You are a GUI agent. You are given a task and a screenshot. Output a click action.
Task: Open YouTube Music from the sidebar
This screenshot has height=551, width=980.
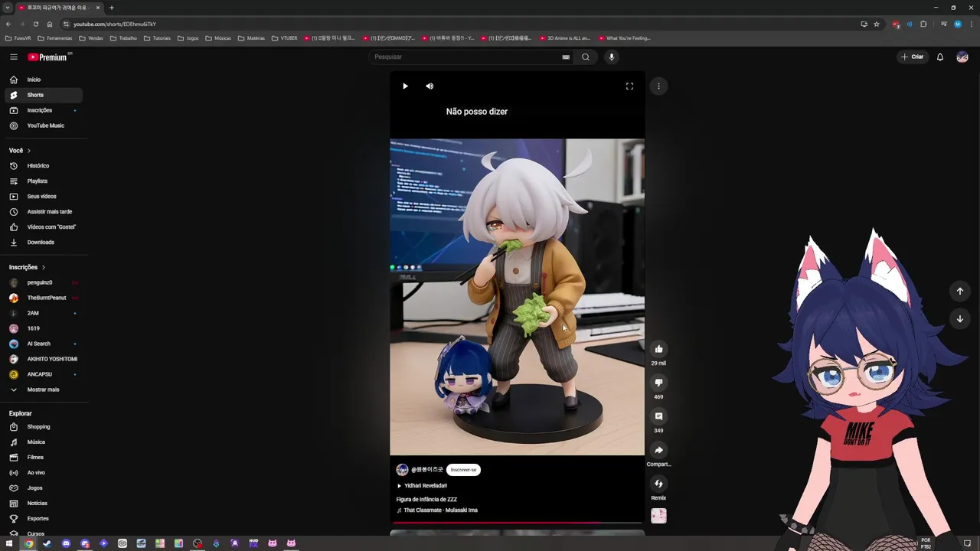tap(44, 126)
